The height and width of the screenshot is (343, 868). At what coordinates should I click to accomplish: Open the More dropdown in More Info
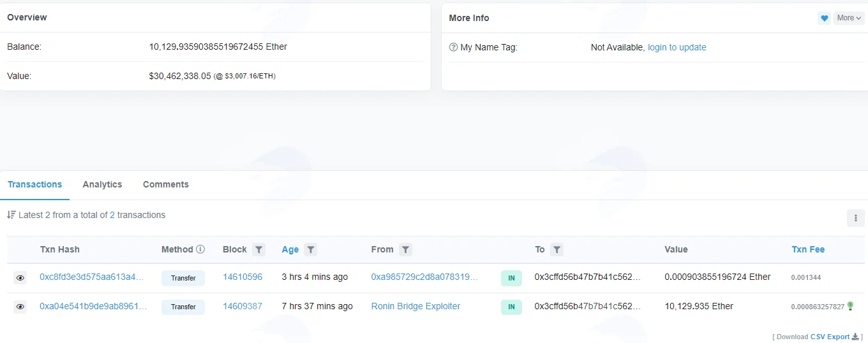[x=849, y=18]
